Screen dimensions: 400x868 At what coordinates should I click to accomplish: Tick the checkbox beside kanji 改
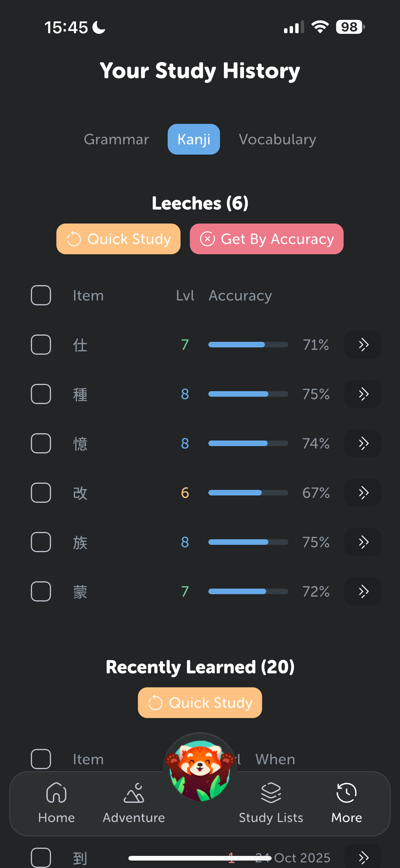[41, 493]
